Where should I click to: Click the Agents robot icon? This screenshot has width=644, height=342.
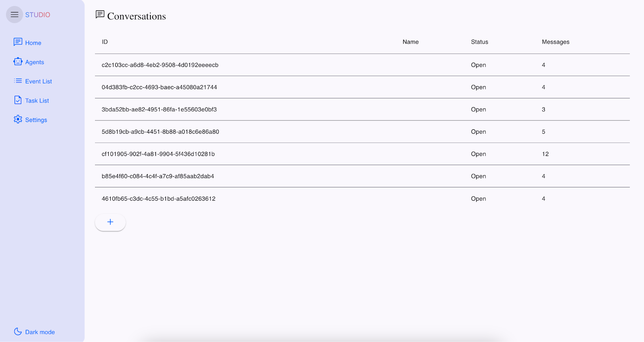tap(18, 62)
